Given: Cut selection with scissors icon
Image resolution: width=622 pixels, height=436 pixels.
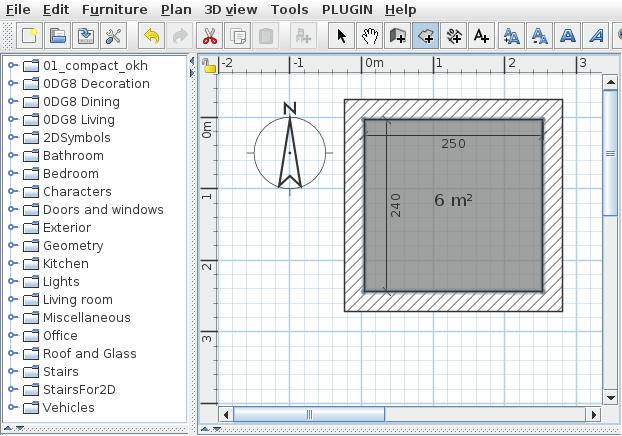Looking at the screenshot, I should click(x=209, y=36).
